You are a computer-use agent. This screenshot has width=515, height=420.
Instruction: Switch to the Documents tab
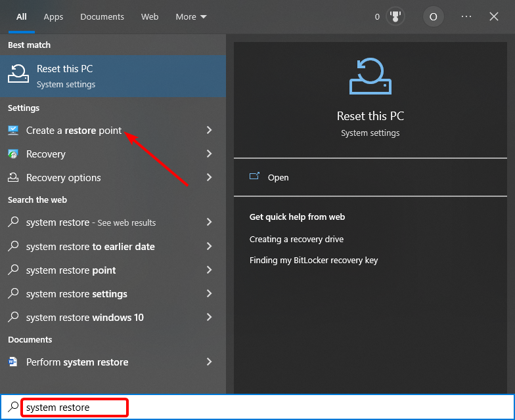click(x=102, y=17)
